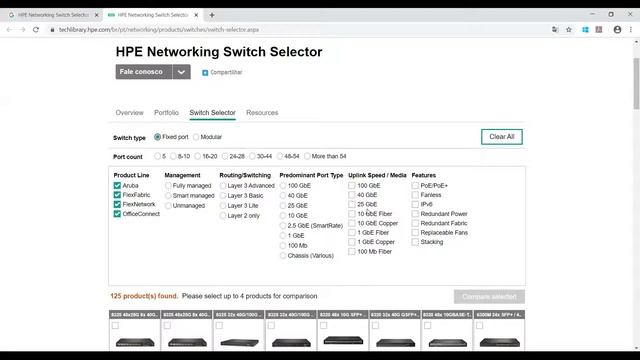Viewport: 640px width, 360px height.
Task: Click the PDF extension icon
Action: click(x=599, y=29)
